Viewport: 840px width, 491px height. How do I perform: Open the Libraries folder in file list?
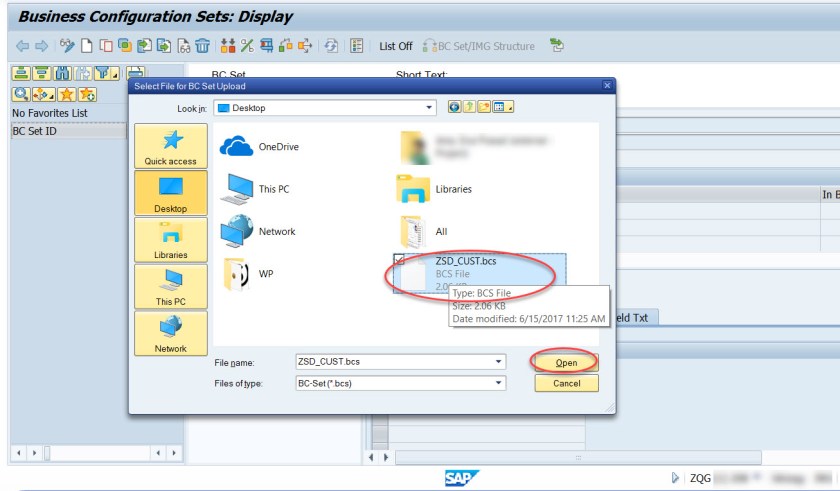[434, 189]
